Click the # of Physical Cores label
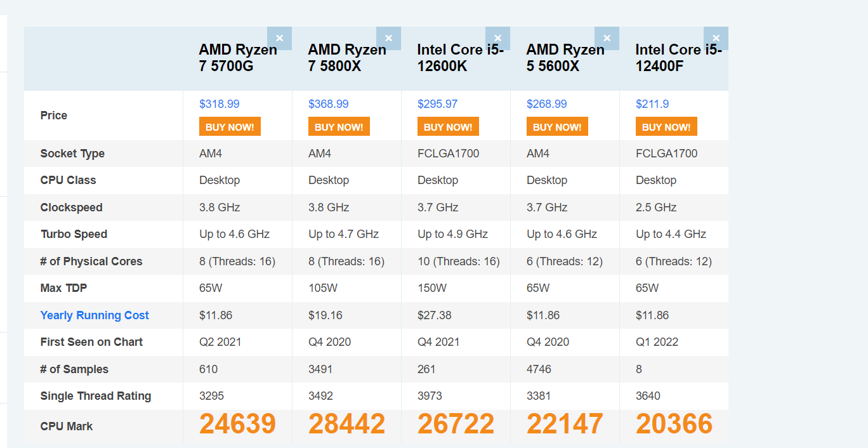Screen dimensions: 868x448 [x=91, y=261]
